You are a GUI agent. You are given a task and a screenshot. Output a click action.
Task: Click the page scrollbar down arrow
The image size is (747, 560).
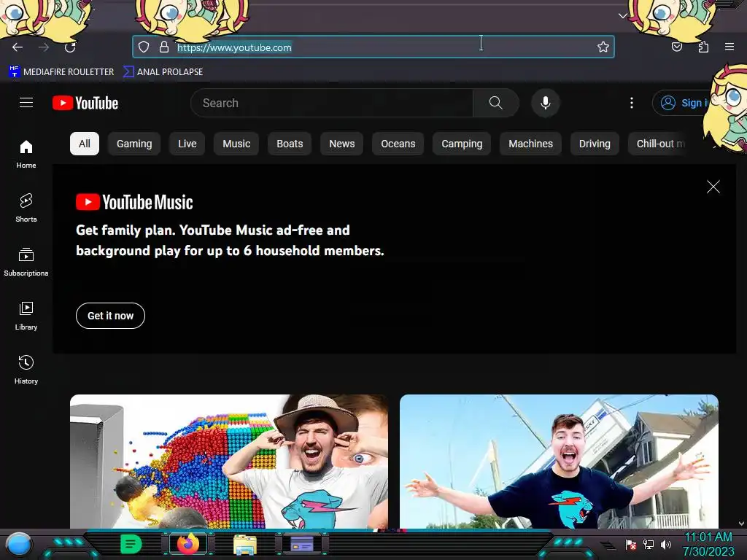pyautogui.click(x=741, y=524)
